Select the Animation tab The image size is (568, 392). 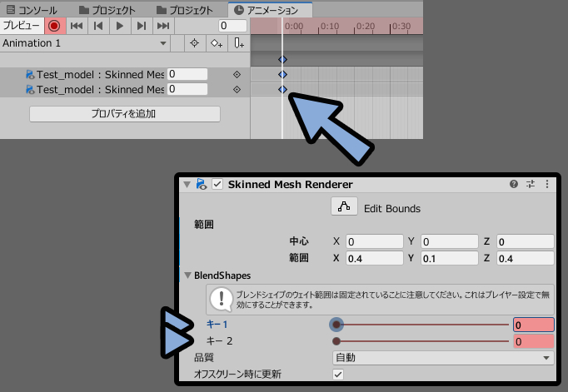pyautogui.click(x=270, y=10)
